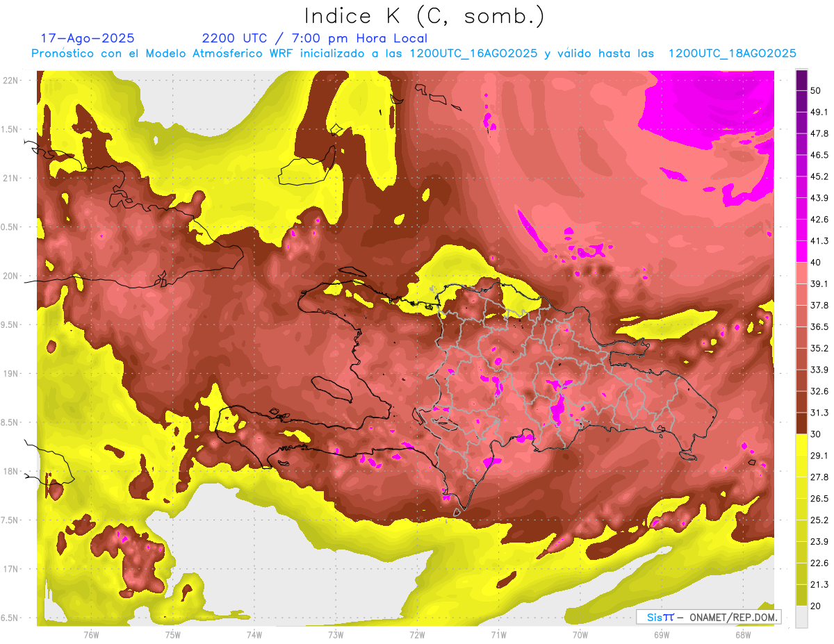Click the "22N" latitude label
The image size is (834, 644).
tap(12, 81)
